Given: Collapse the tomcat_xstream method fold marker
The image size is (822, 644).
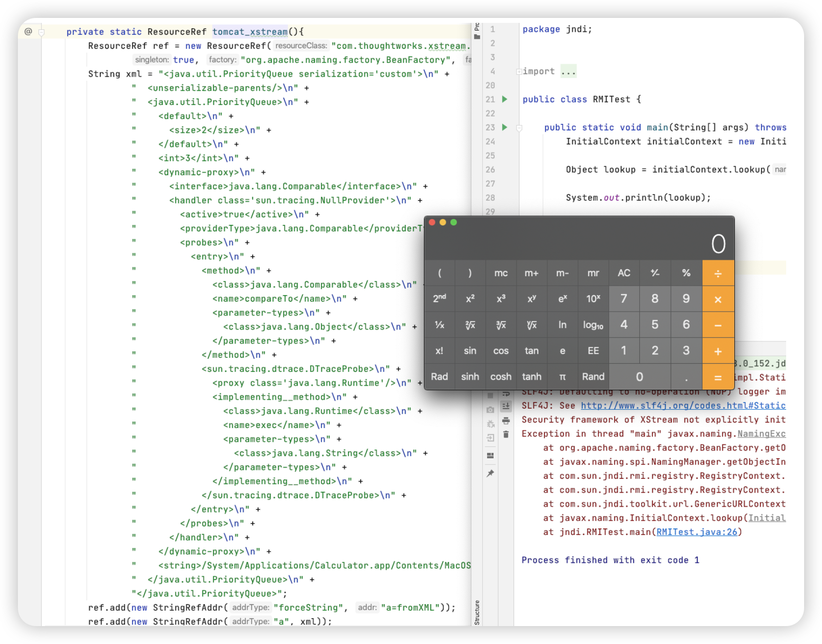Looking at the screenshot, I should tap(42, 32).
